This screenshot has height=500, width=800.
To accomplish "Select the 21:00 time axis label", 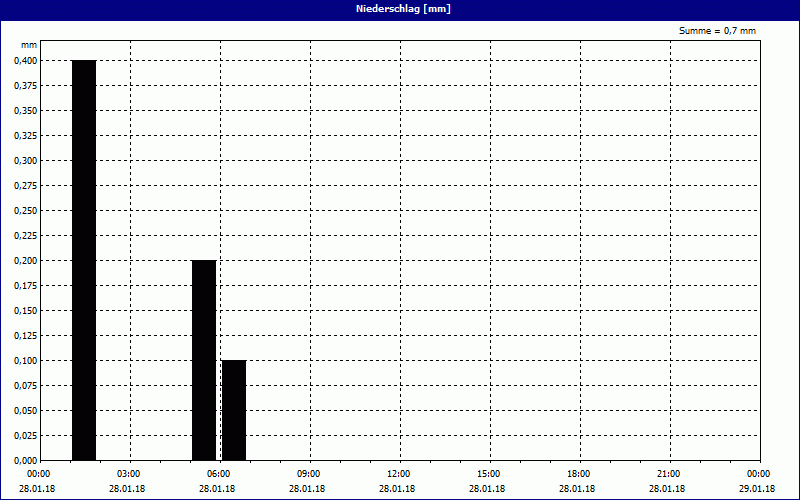I will point(668,474).
